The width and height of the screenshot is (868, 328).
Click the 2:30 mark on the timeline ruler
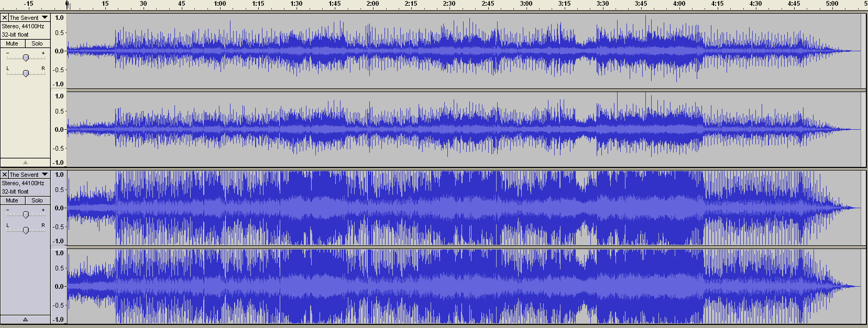[449, 4]
